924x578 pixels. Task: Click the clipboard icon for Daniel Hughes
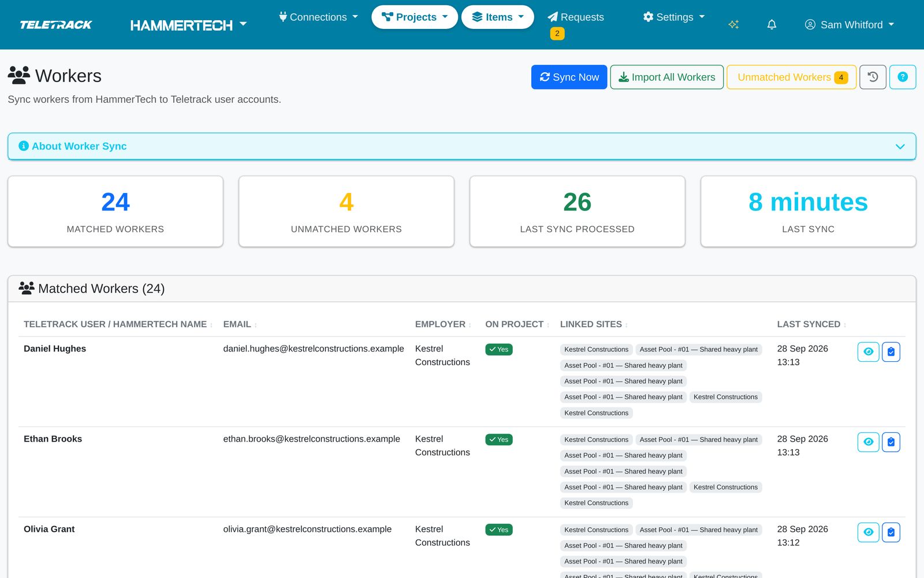pyautogui.click(x=891, y=351)
